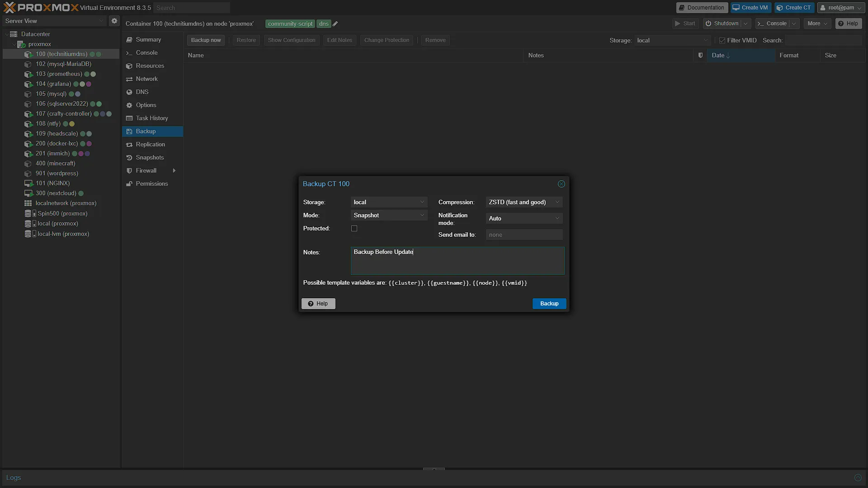Expand the Shutdown dropdown arrow
Image resolution: width=868 pixels, height=488 pixels.
point(745,23)
